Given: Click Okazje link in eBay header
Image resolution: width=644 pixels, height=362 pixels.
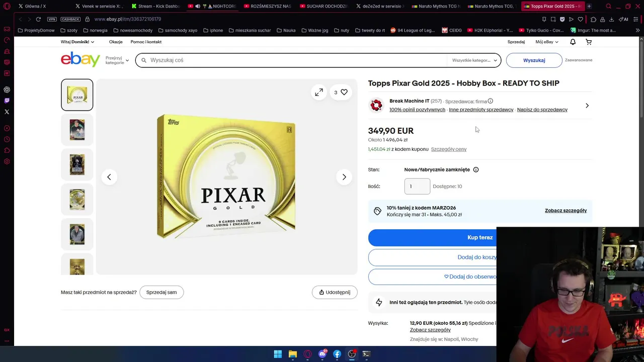Looking at the screenshot, I should coord(116,42).
